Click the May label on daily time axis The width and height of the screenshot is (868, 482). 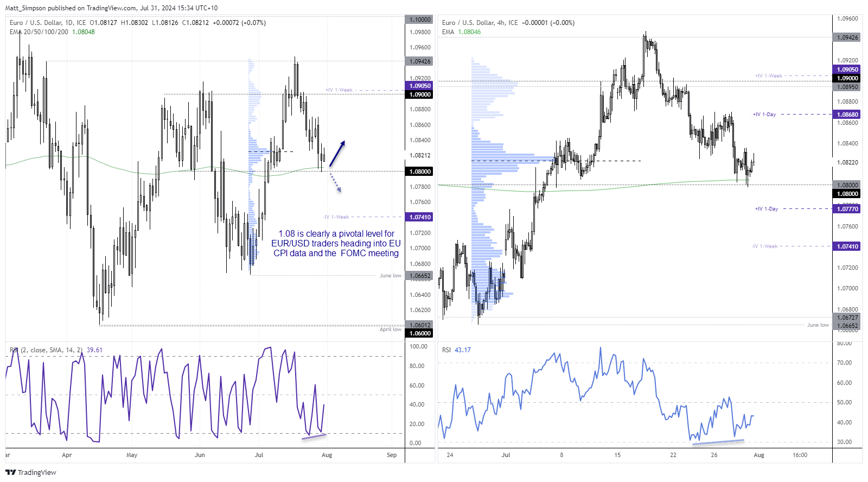[132, 455]
